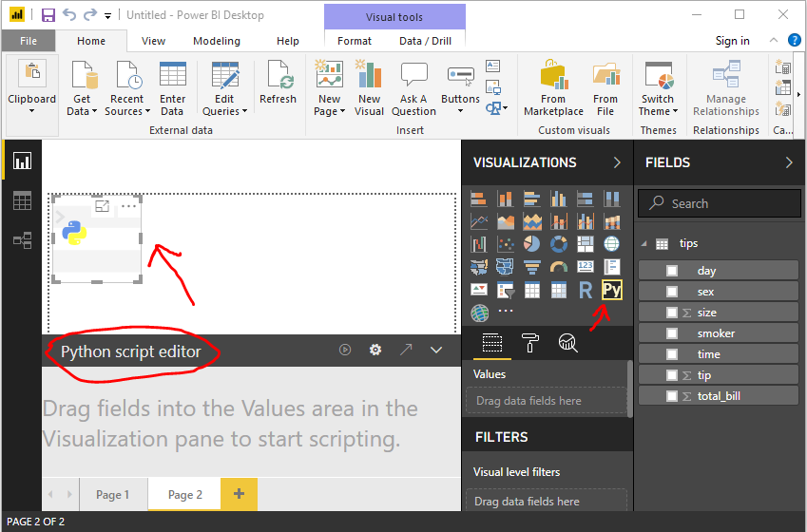Check the day field

click(672, 271)
